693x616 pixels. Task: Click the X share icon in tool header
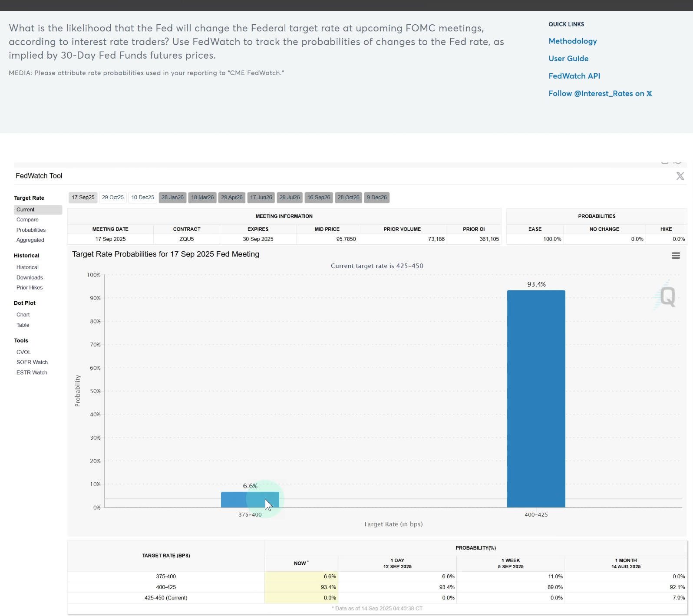click(680, 176)
